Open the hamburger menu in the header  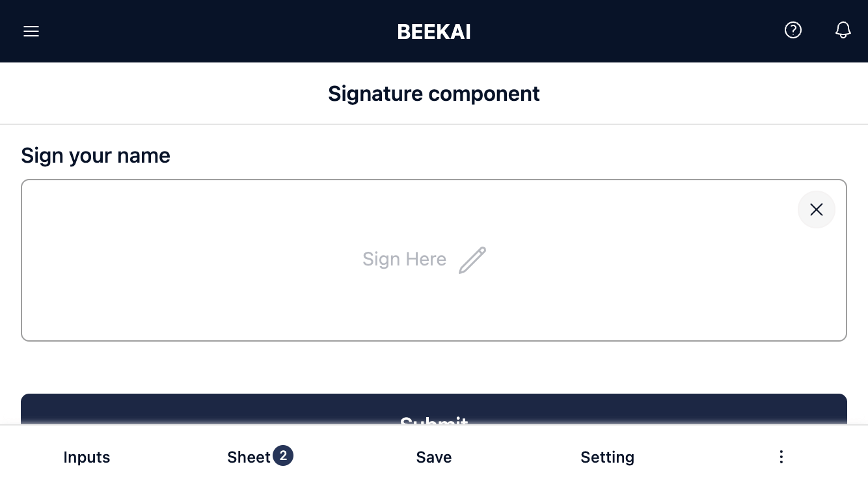click(31, 31)
